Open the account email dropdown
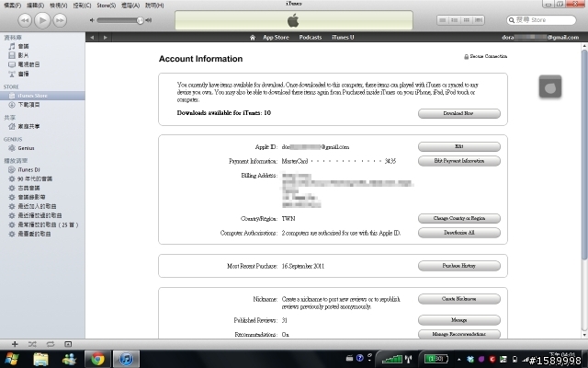This screenshot has width=588, height=368. (540, 37)
